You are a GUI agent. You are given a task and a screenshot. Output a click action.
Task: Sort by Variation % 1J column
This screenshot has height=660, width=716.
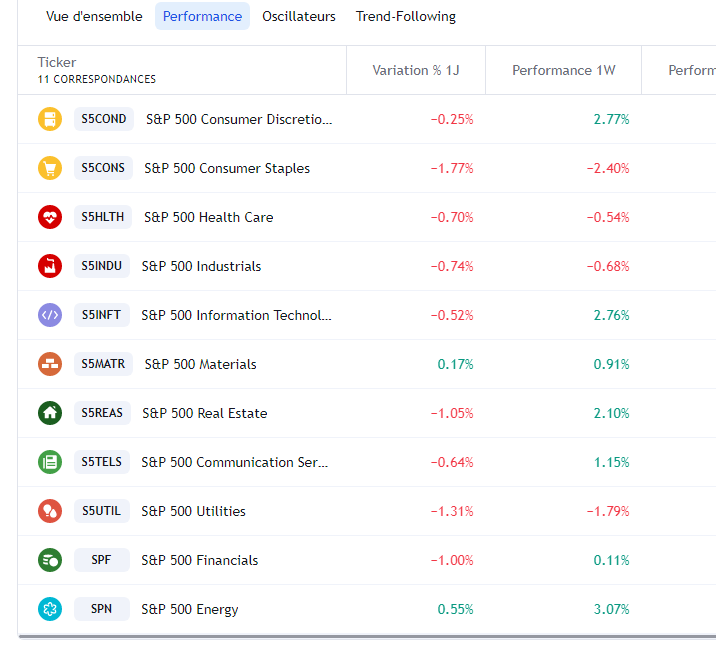pyautogui.click(x=415, y=70)
